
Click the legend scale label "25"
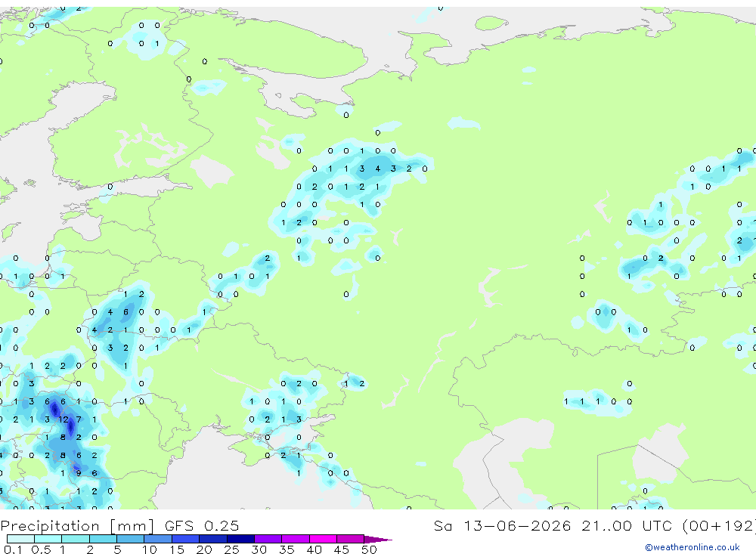pos(231,549)
